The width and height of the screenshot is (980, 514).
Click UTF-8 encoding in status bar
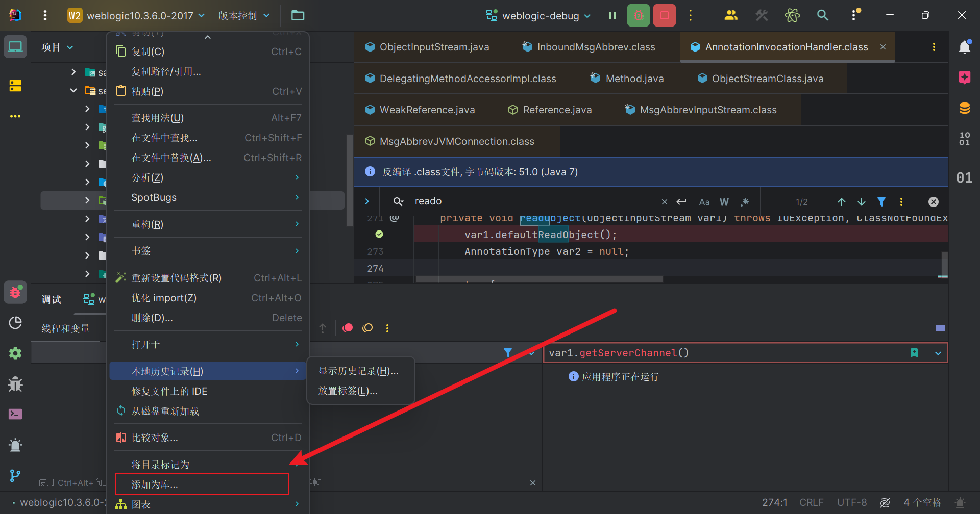click(852, 502)
